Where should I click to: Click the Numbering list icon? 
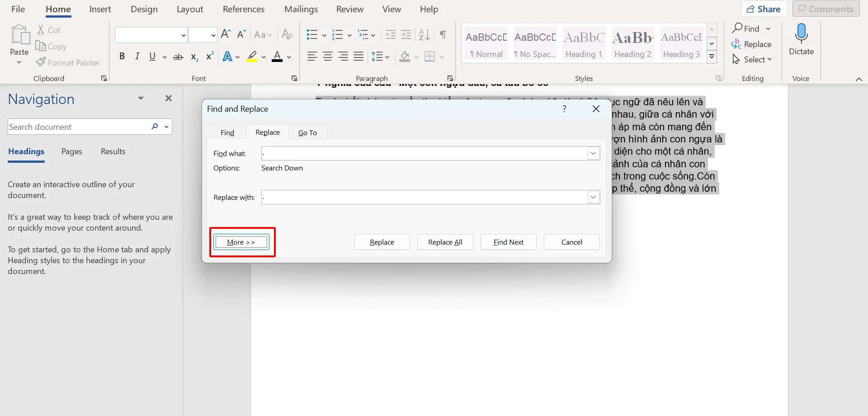[337, 35]
